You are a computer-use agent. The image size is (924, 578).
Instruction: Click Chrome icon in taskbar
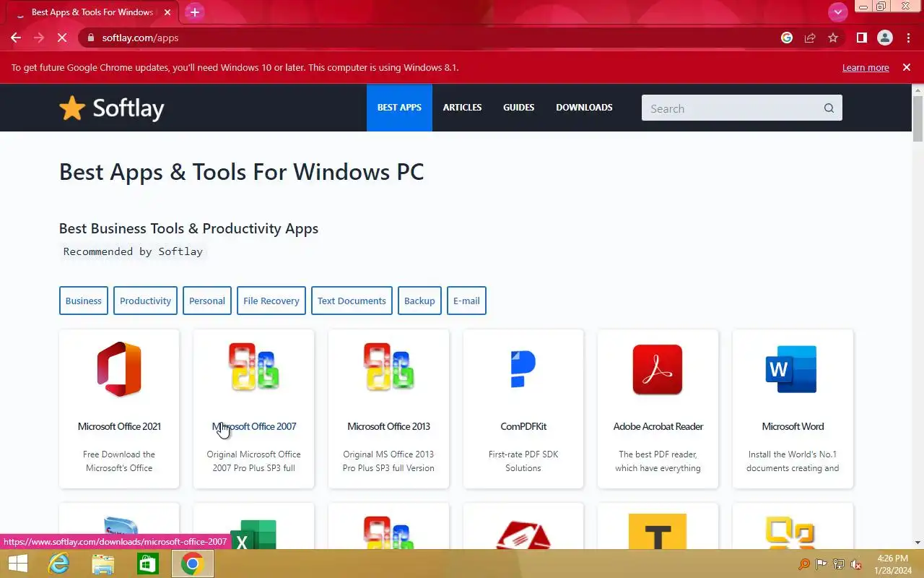192,564
